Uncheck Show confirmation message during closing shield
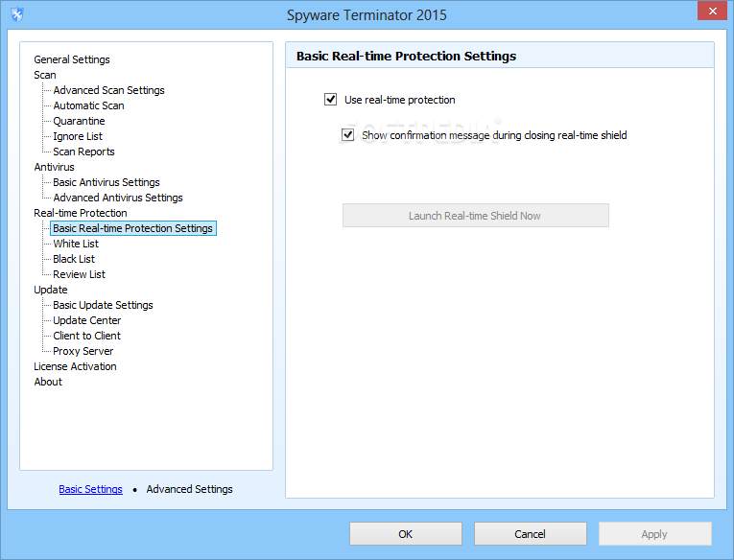 [347, 135]
